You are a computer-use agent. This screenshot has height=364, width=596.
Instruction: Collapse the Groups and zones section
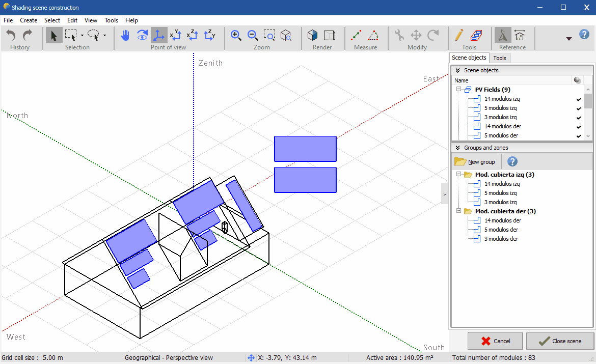click(x=457, y=148)
